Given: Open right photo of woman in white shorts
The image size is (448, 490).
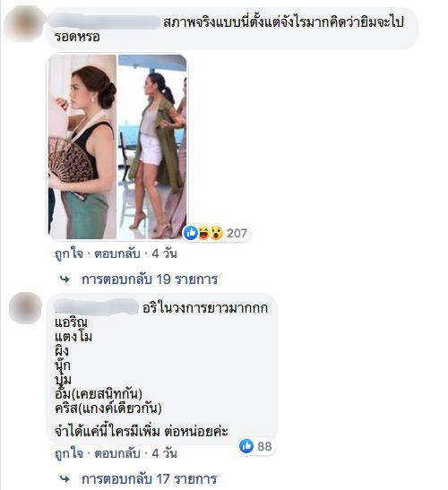Looking at the screenshot, I should pyautogui.click(x=152, y=147).
